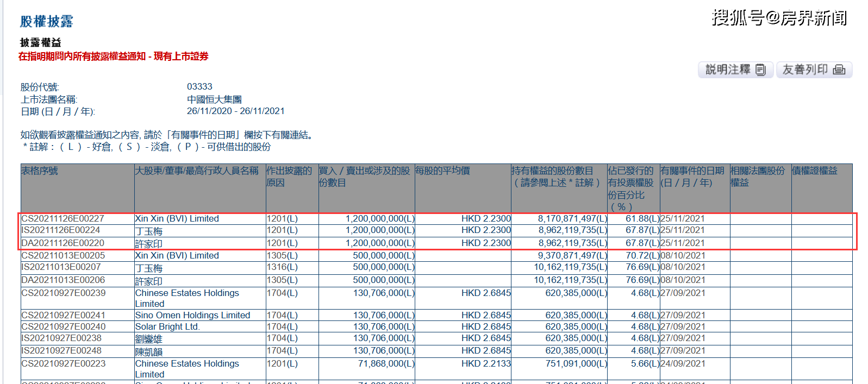Click 丁玉梅 in row IS20211013E00207
This screenshot has width=868, height=384.
pos(149,268)
